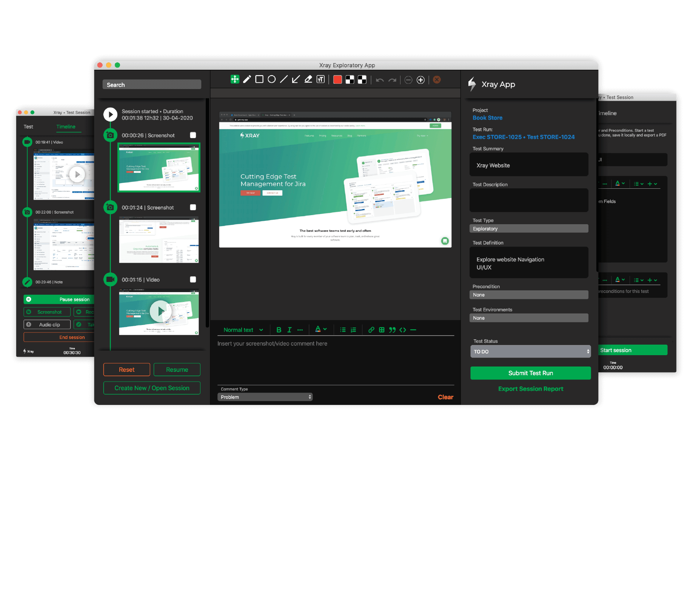The height and width of the screenshot is (616, 690).
Task: Click the Session started play icon
Action: 110,114
